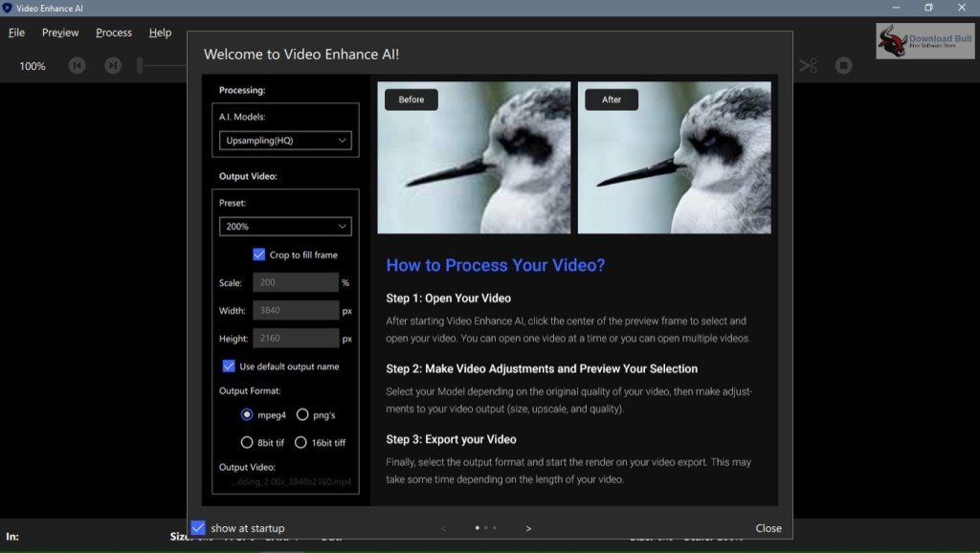Close the welcome dialog

(768, 528)
